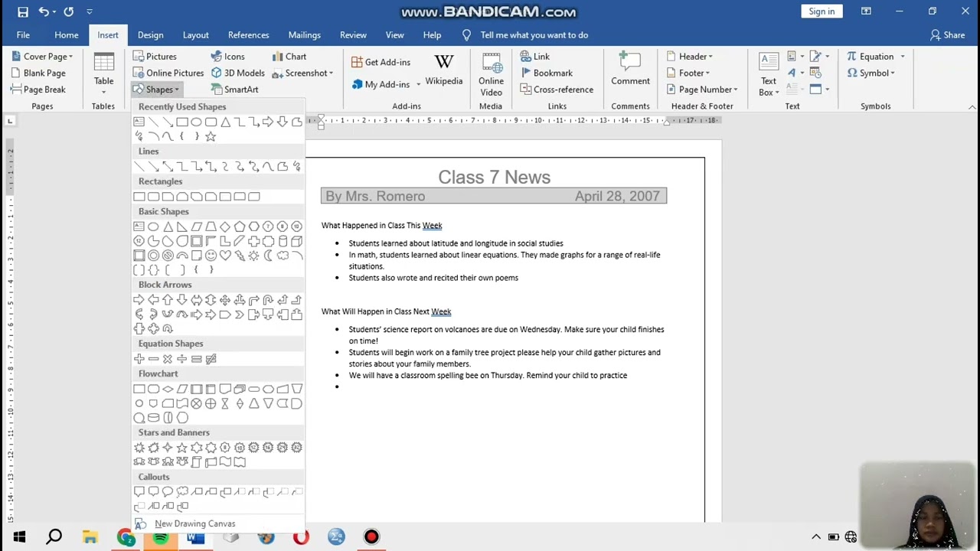Open the File tab
980x551 pixels.
pos(23,34)
